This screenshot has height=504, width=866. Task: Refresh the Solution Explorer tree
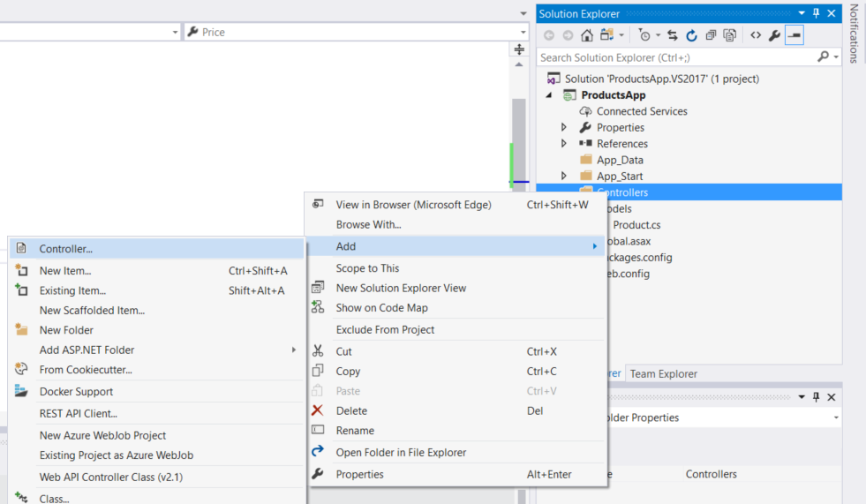tap(691, 35)
